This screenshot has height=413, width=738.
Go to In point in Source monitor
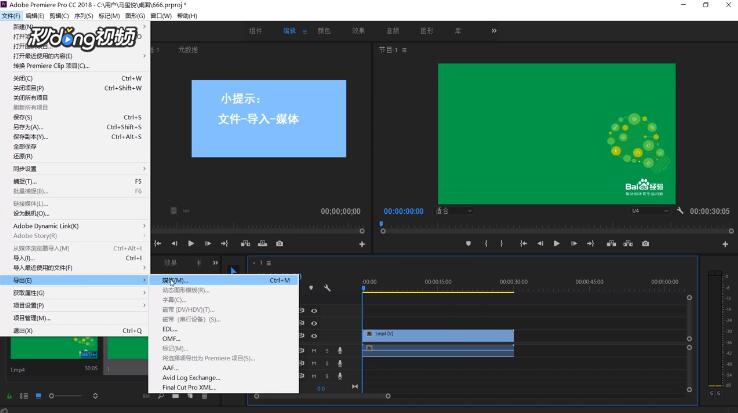click(x=158, y=243)
